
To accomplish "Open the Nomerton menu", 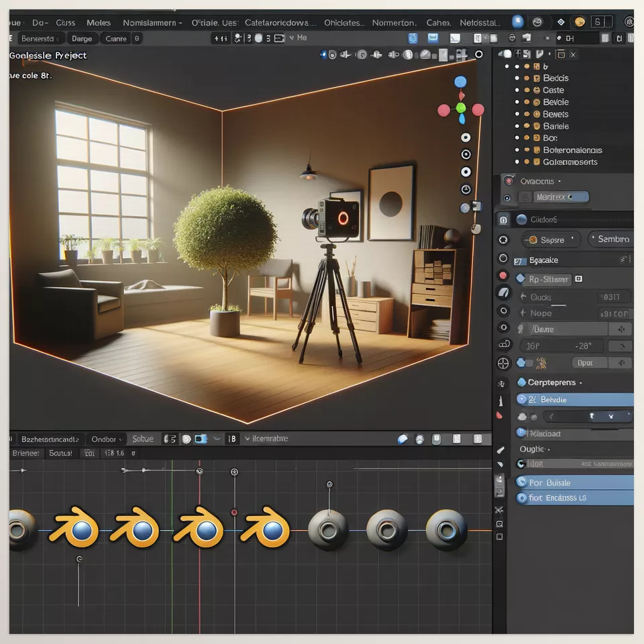I will click(x=394, y=23).
